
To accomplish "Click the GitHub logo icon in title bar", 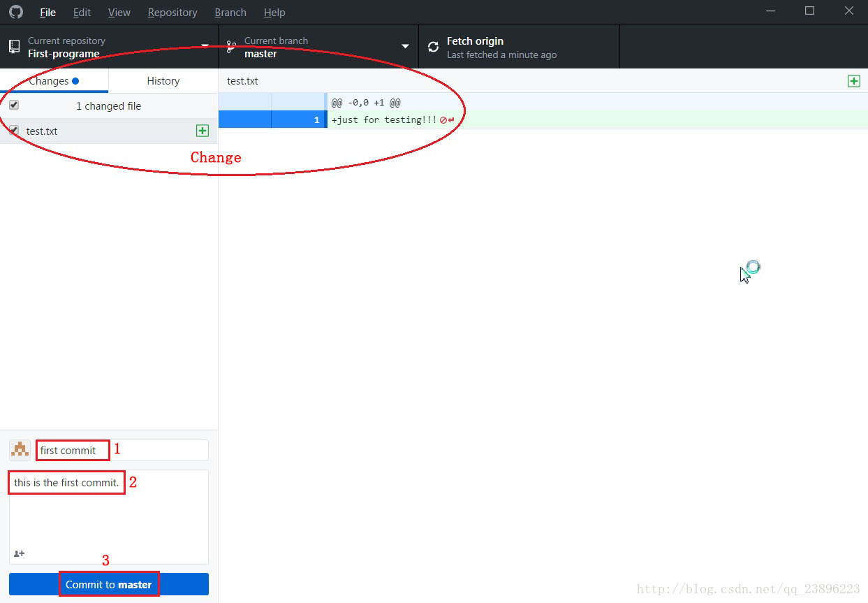I will click(x=15, y=12).
